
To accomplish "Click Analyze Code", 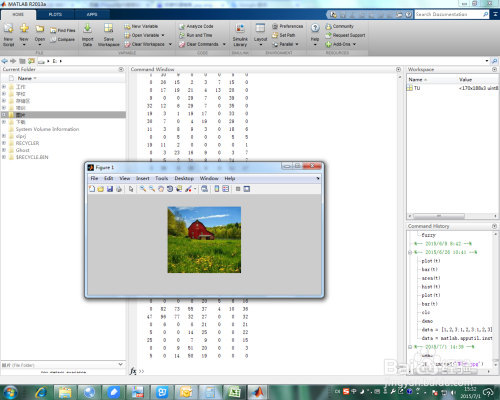I will (x=196, y=26).
